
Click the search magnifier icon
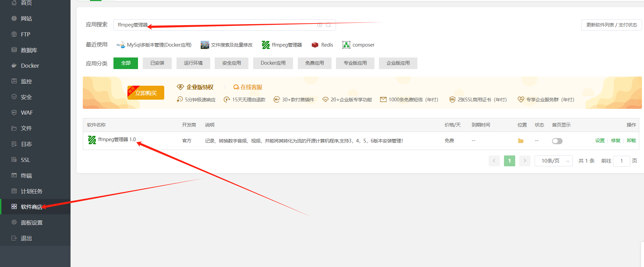(328, 25)
